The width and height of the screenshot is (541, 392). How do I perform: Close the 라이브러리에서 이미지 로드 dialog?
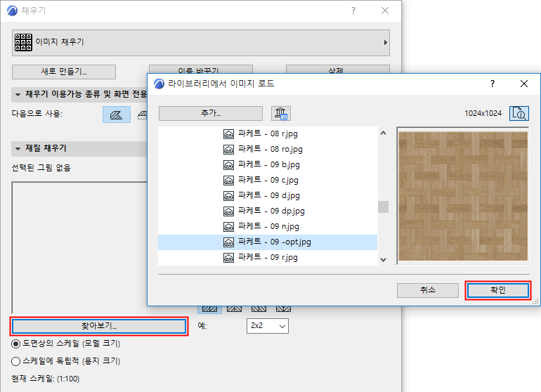click(x=523, y=84)
